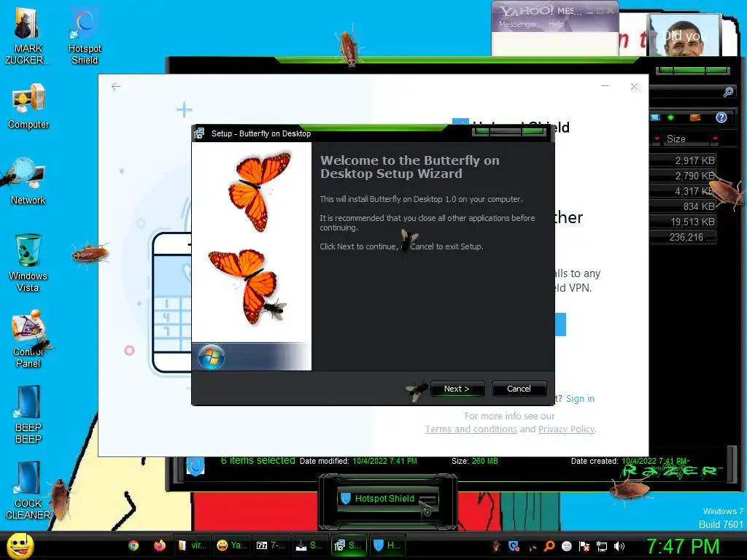Image resolution: width=747 pixels, height=560 pixels.
Task: Click the smiley face Start button
Action: coord(20,545)
